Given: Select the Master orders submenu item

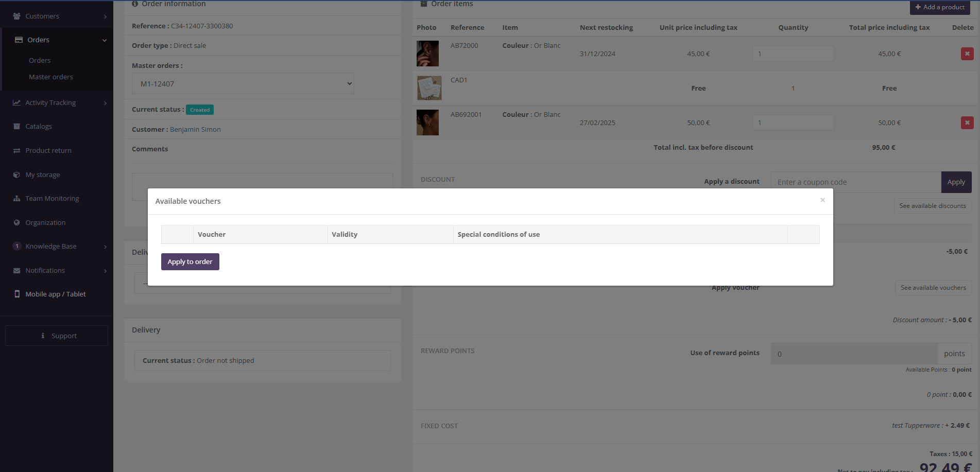Looking at the screenshot, I should click(51, 77).
